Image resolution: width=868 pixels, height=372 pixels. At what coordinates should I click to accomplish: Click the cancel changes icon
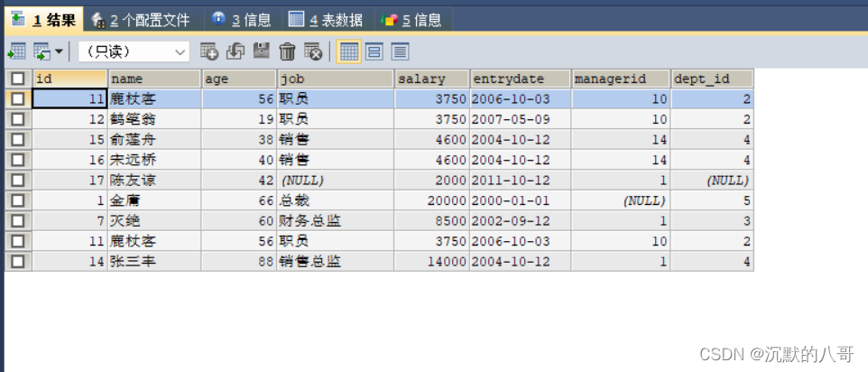[x=313, y=51]
